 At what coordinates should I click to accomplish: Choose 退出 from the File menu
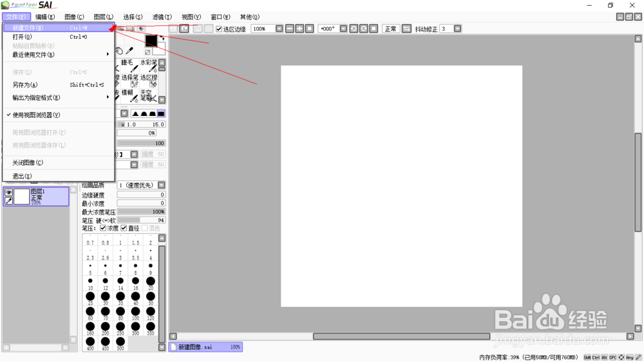tap(59, 176)
